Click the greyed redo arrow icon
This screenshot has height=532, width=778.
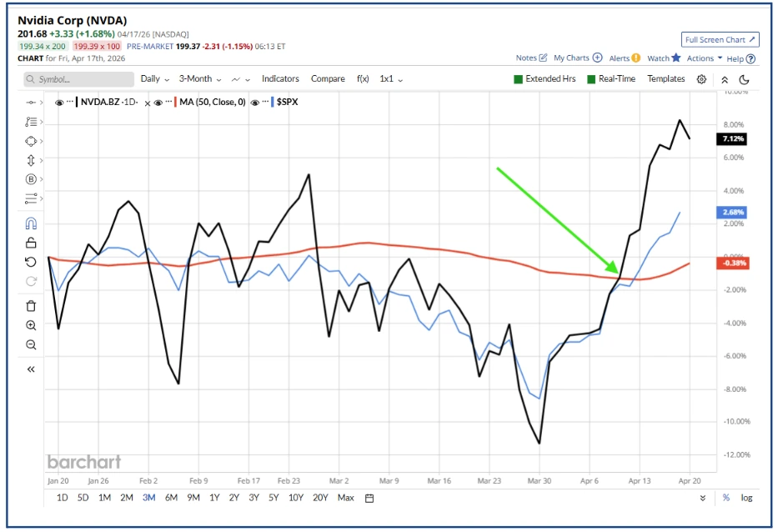(x=31, y=281)
